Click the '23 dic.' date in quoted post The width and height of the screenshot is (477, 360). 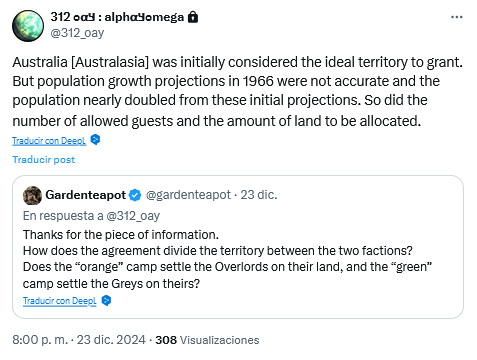click(x=259, y=195)
